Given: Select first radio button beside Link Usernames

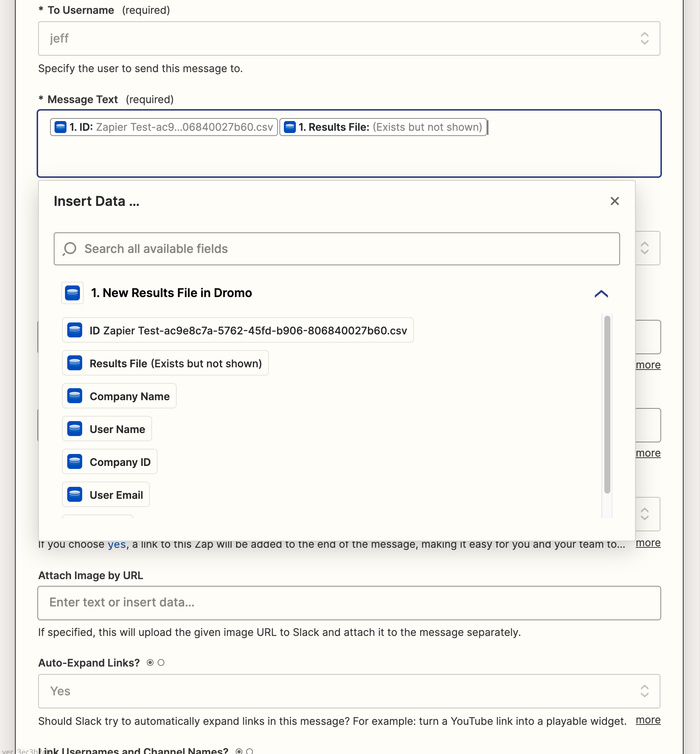Looking at the screenshot, I should pyautogui.click(x=239, y=751).
